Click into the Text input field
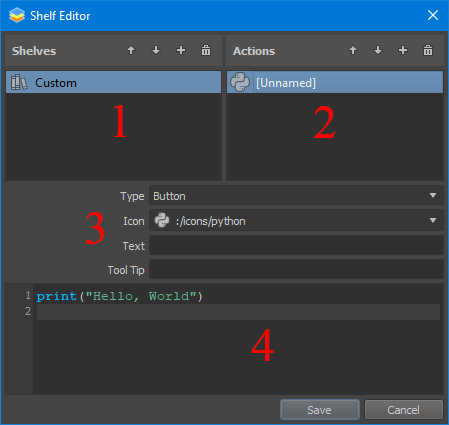This screenshot has width=449, height=425. (296, 246)
